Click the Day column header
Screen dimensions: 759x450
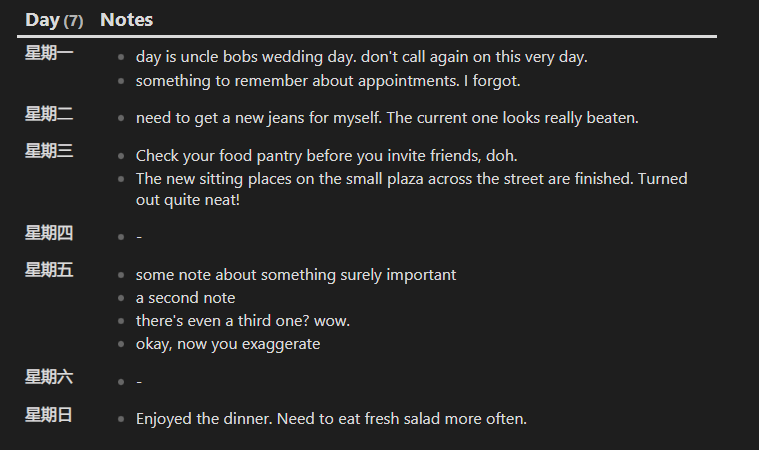pyautogui.click(x=43, y=20)
